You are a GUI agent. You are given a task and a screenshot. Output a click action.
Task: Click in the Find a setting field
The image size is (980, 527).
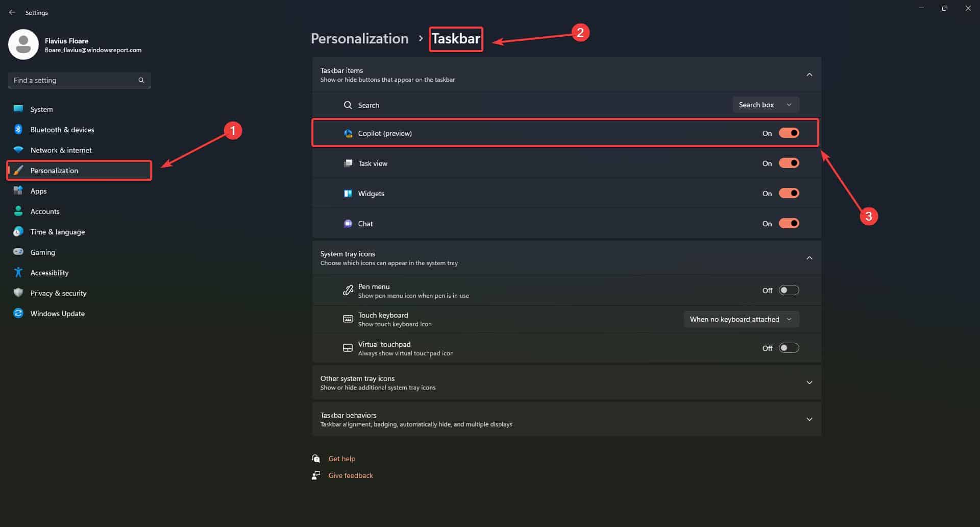(x=79, y=80)
